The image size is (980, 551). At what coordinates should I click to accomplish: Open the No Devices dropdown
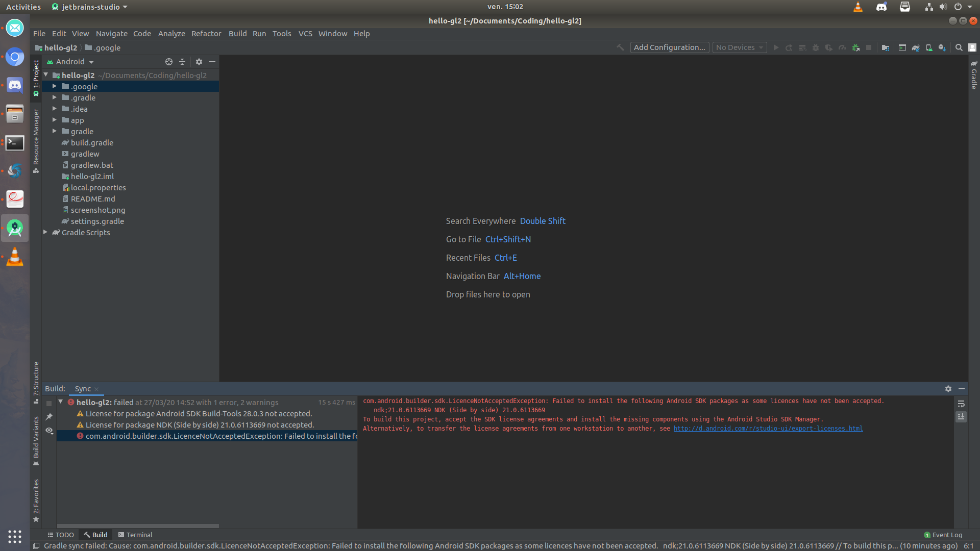pos(739,47)
